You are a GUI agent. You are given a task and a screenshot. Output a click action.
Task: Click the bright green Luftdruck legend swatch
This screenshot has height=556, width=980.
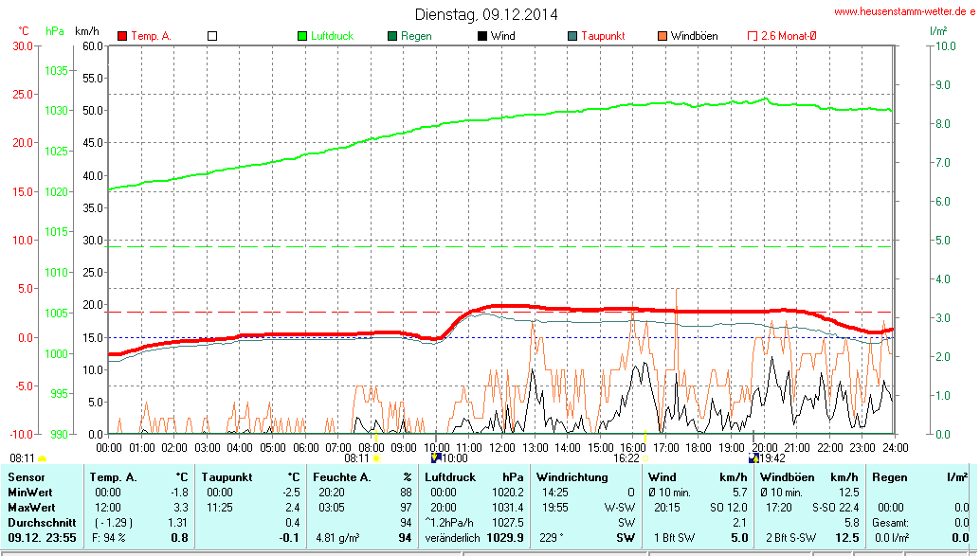[x=302, y=36]
